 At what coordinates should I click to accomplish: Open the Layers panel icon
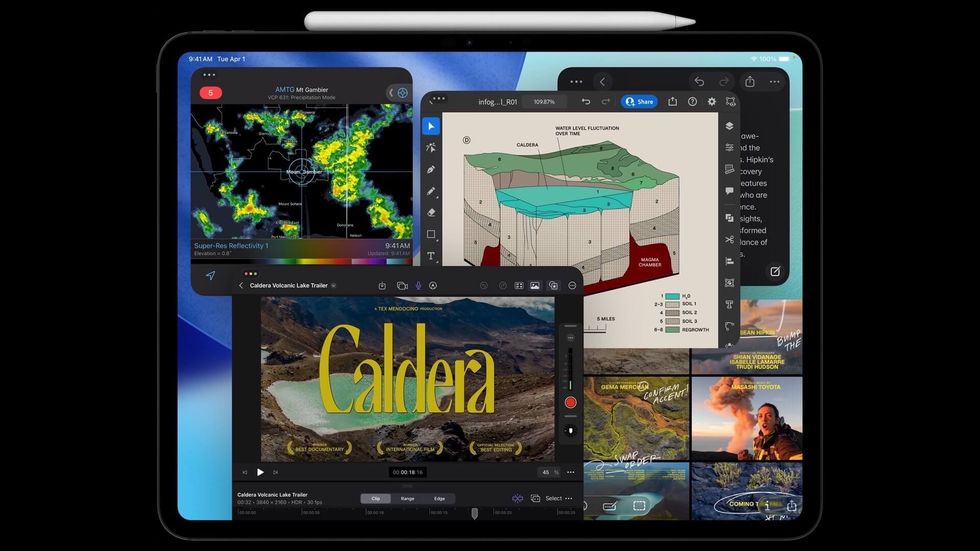point(729,126)
